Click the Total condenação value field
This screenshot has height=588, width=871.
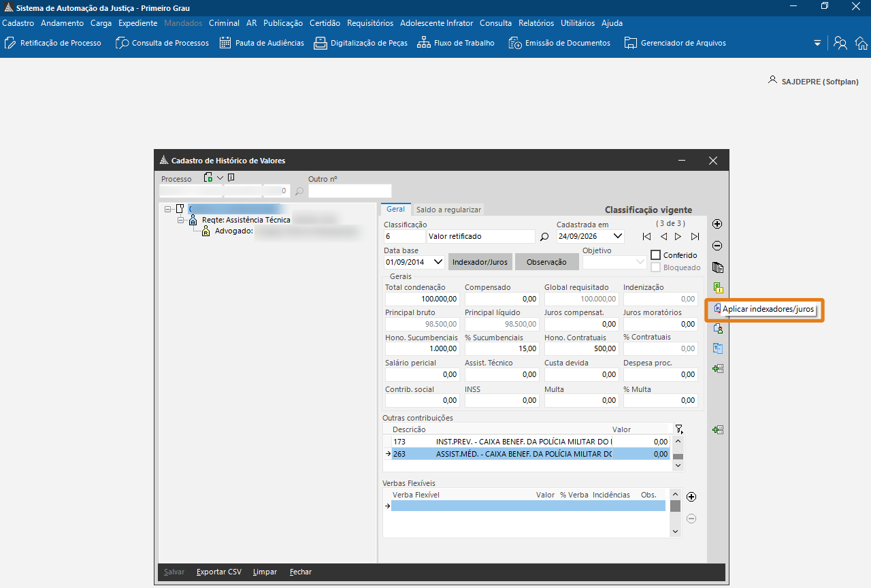(422, 299)
